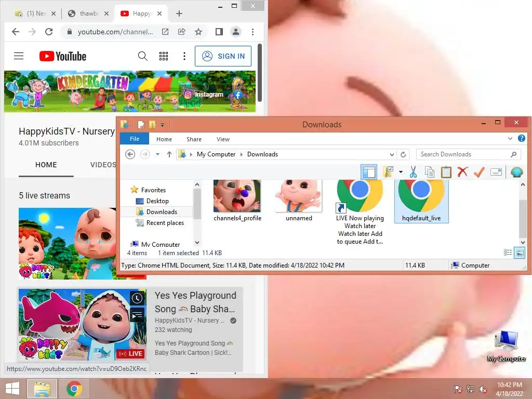Click the Instagram link on the channel banner

pos(204,95)
